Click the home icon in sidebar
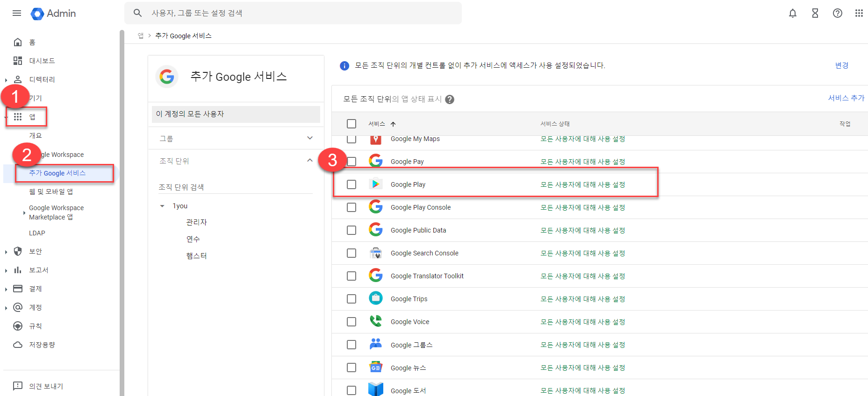 [18, 42]
